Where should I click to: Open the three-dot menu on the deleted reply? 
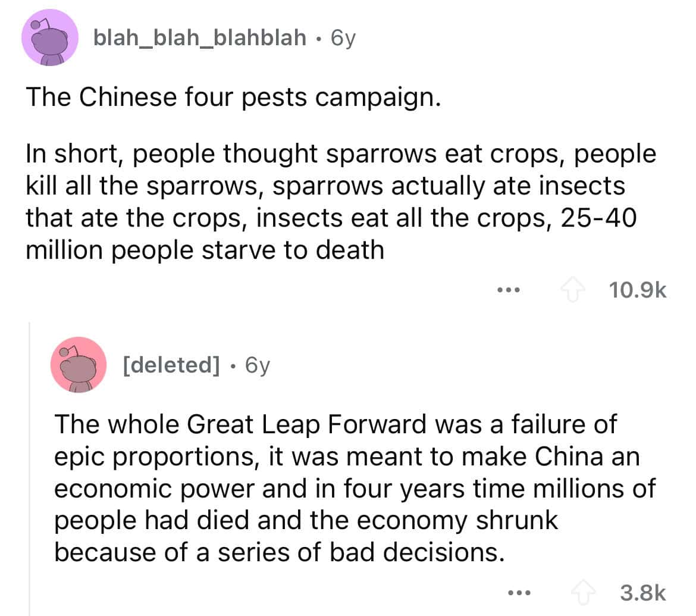click(521, 593)
